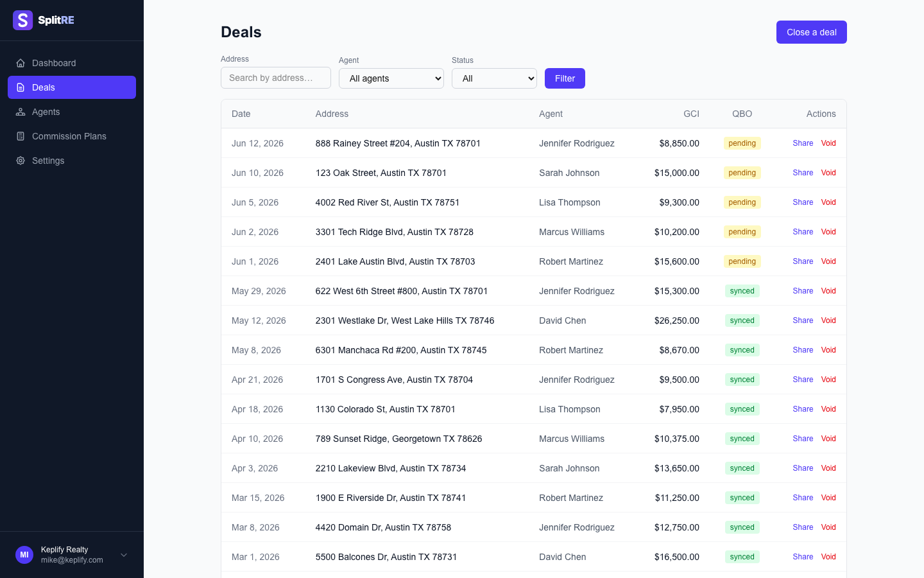Click synced badge for 622 West 6th Street

pyautogui.click(x=742, y=291)
